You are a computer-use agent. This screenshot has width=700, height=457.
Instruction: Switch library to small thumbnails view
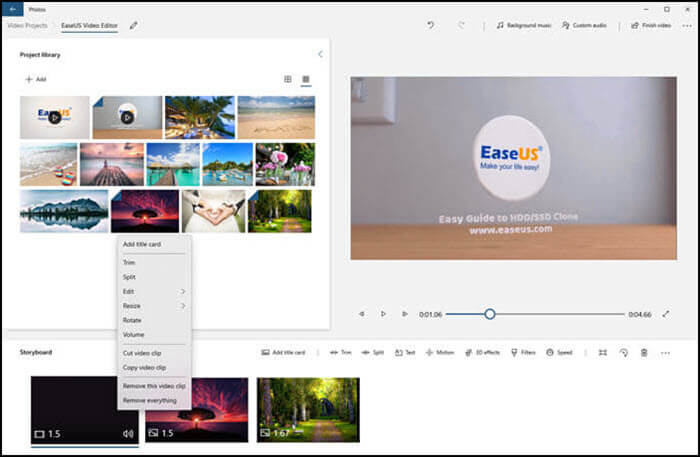tap(288, 79)
